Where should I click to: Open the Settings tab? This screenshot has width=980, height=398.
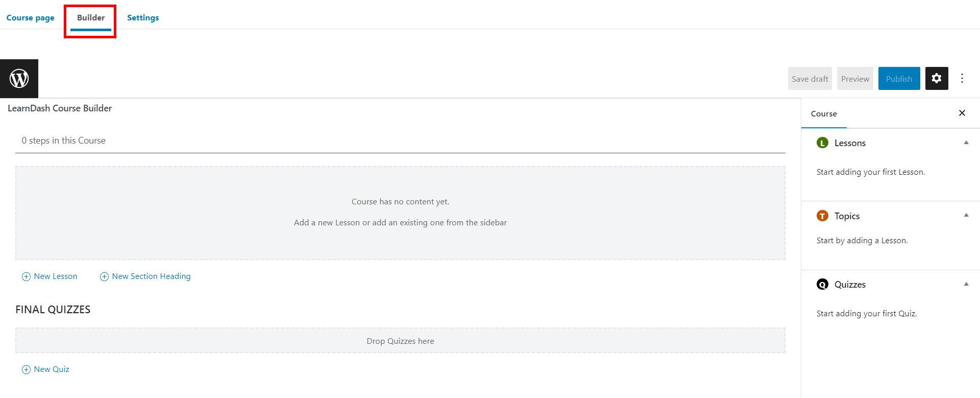(x=143, y=18)
